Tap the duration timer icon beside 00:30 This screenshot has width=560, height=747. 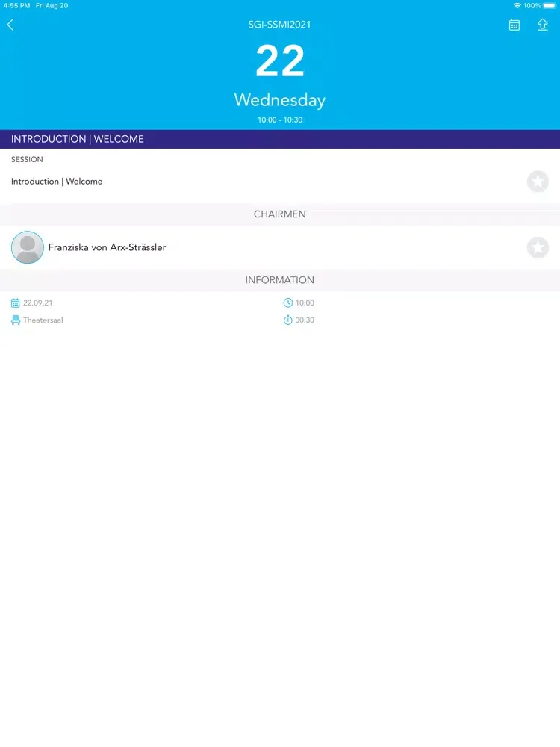287,320
